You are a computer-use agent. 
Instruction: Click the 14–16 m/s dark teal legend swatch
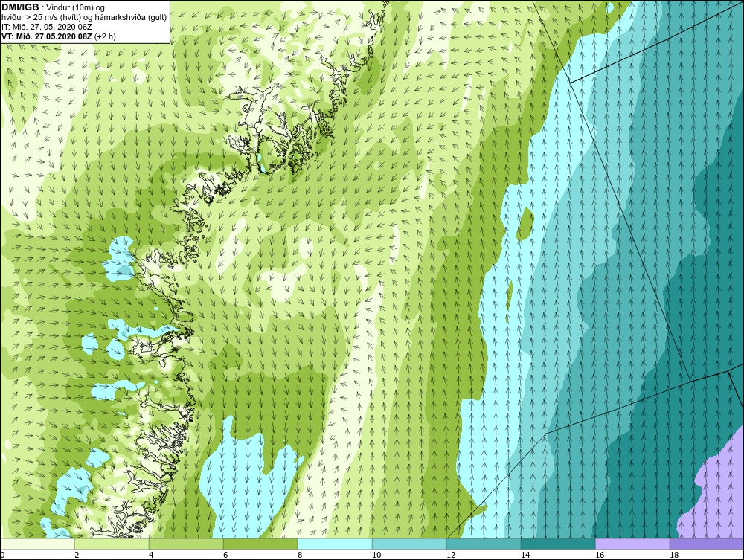coord(558,544)
